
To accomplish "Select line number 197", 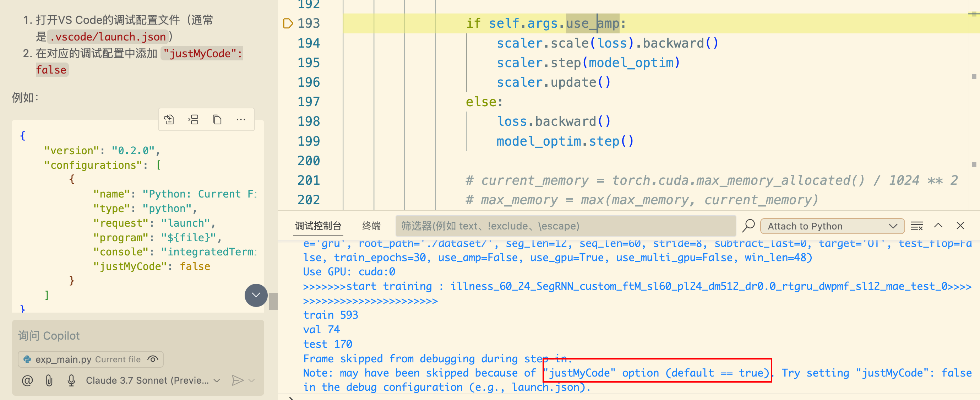I will click(309, 102).
